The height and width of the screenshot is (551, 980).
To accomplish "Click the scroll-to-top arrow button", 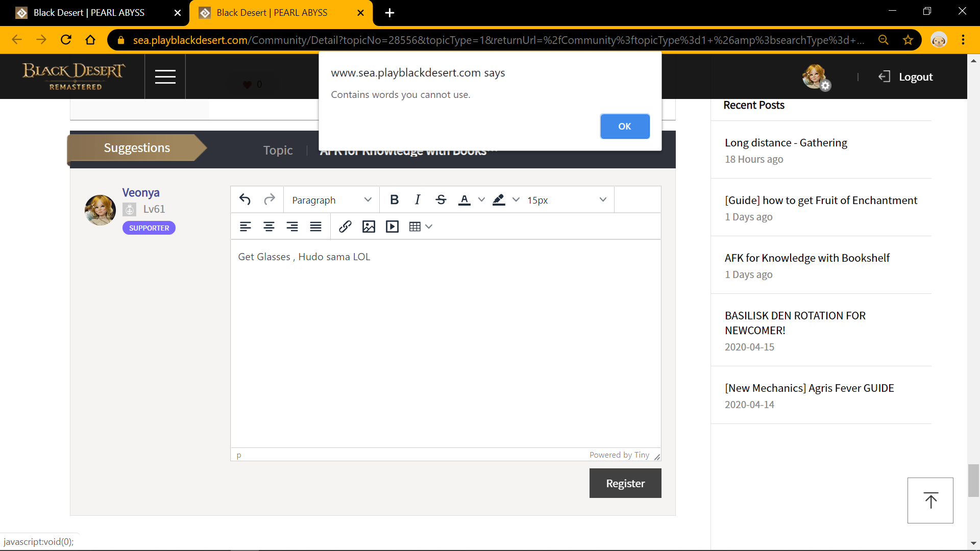I will tap(930, 500).
